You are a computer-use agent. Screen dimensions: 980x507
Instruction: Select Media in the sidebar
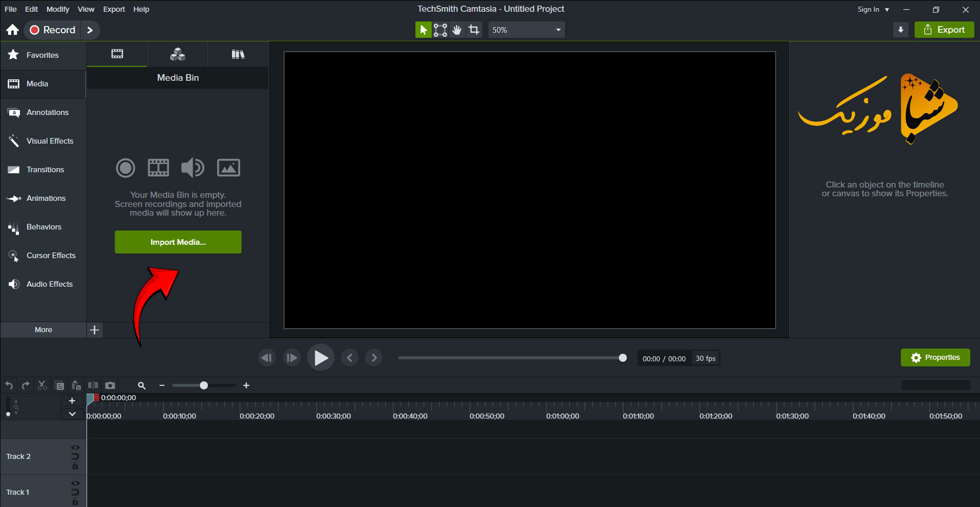click(43, 84)
